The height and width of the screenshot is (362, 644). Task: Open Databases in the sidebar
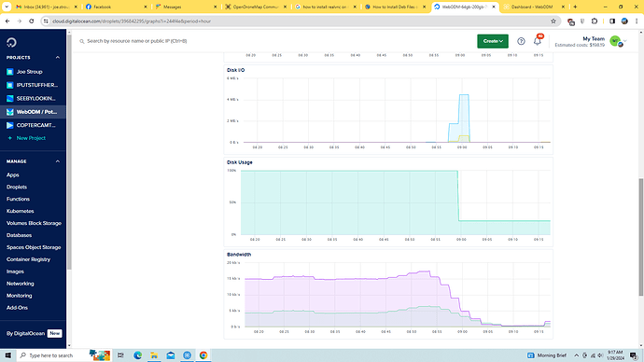(x=19, y=235)
